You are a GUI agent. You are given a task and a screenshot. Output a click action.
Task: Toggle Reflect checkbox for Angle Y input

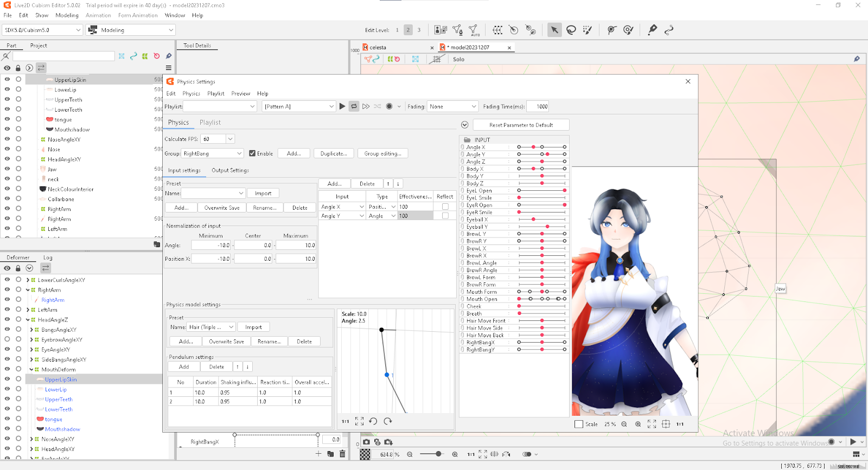(x=445, y=216)
